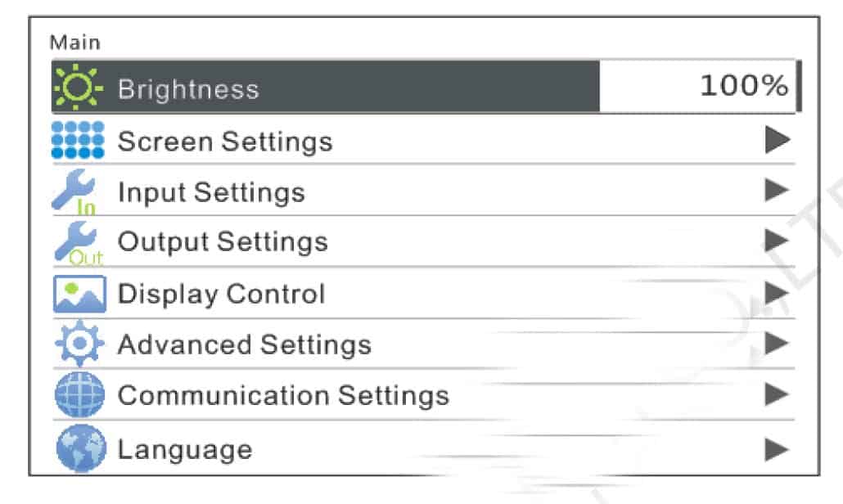Select the Screen Settings menu label
The width and height of the screenshot is (843, 504).
[x=225, y=142]
